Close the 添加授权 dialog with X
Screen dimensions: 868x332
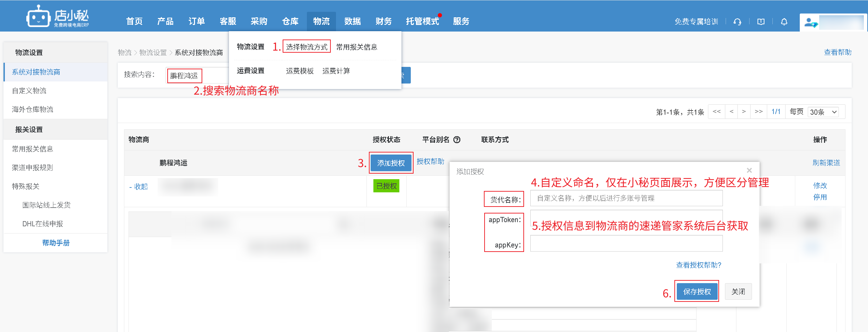749,170
